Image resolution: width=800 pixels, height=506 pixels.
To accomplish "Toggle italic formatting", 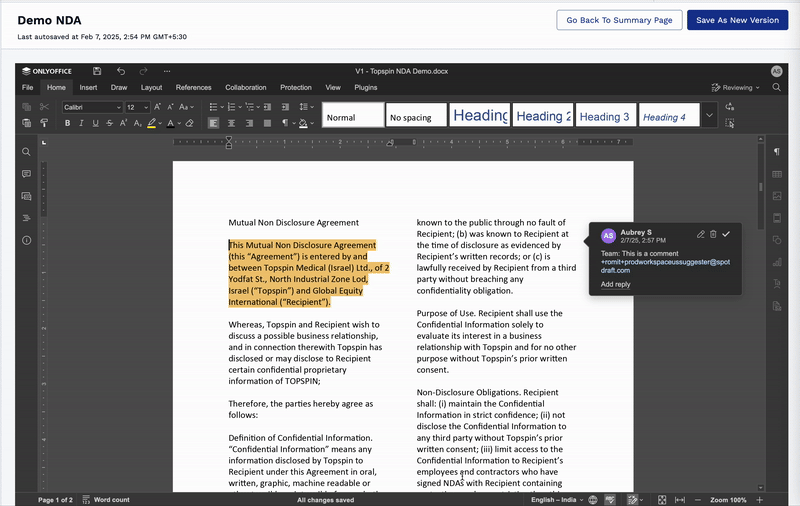I will [82, 123].
